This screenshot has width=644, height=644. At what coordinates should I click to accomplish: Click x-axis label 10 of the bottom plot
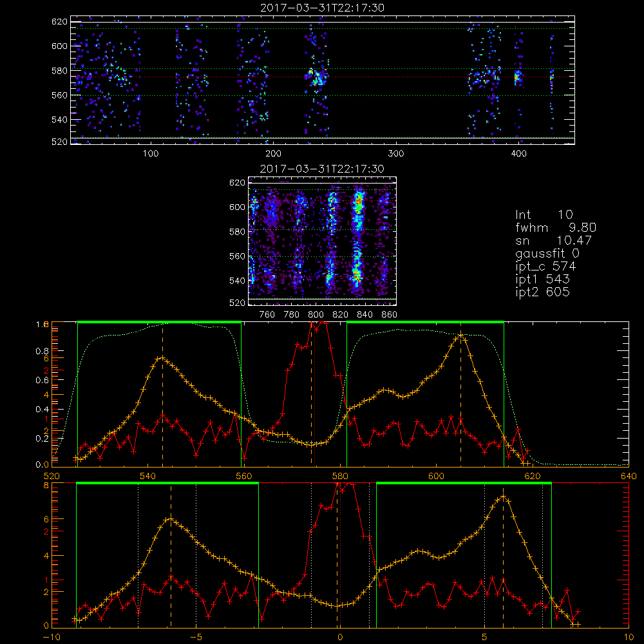629,638
